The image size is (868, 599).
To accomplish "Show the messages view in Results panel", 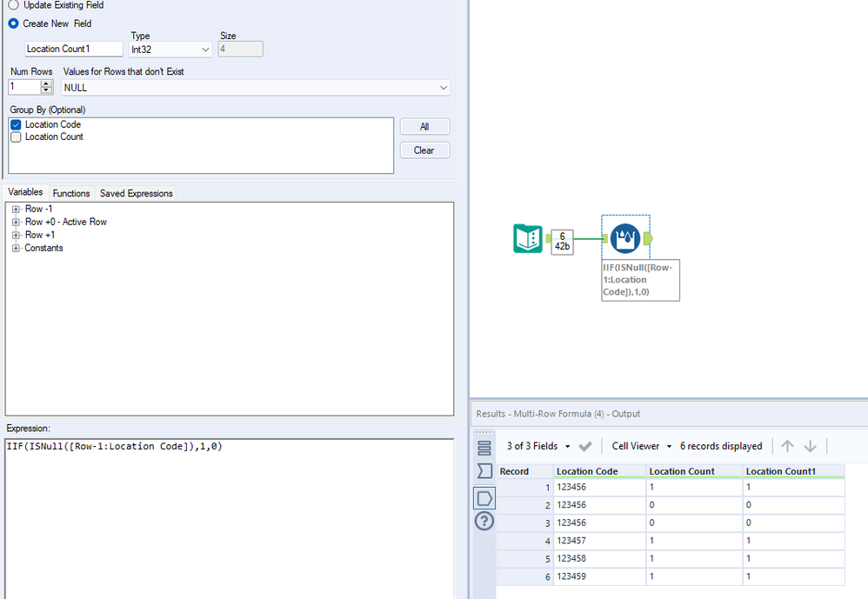I will (x=484, y=447).
